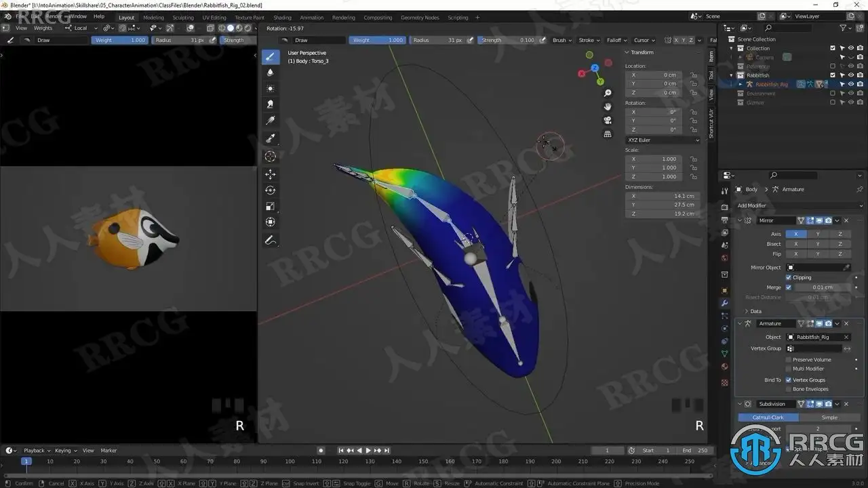The image size is (868, 488).
Task: Switch perspective/orthographic with the grid icon
Action: [608, 134]
